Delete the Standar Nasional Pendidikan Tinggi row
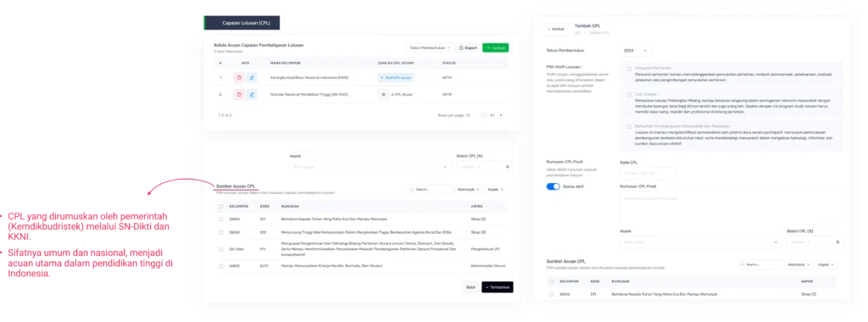Screen dimensions: 868x322 click(239, 95)
